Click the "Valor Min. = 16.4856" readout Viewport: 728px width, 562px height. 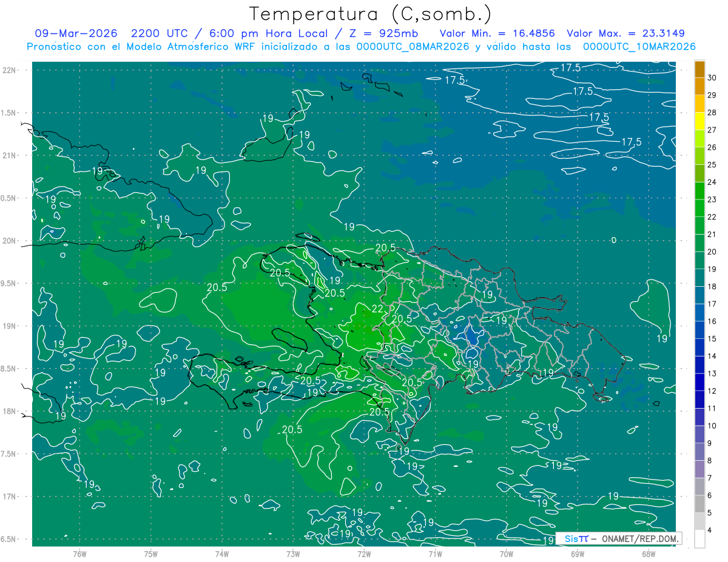point(497,33)
